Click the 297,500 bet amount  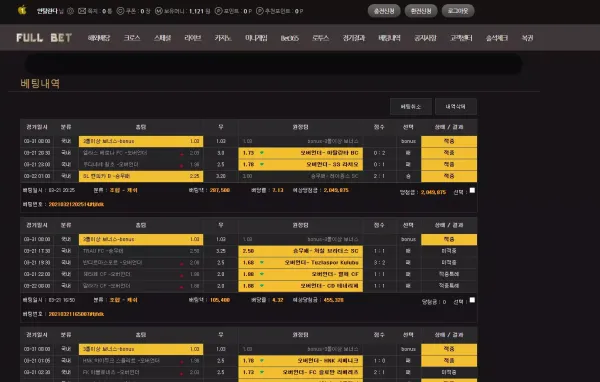220,190
